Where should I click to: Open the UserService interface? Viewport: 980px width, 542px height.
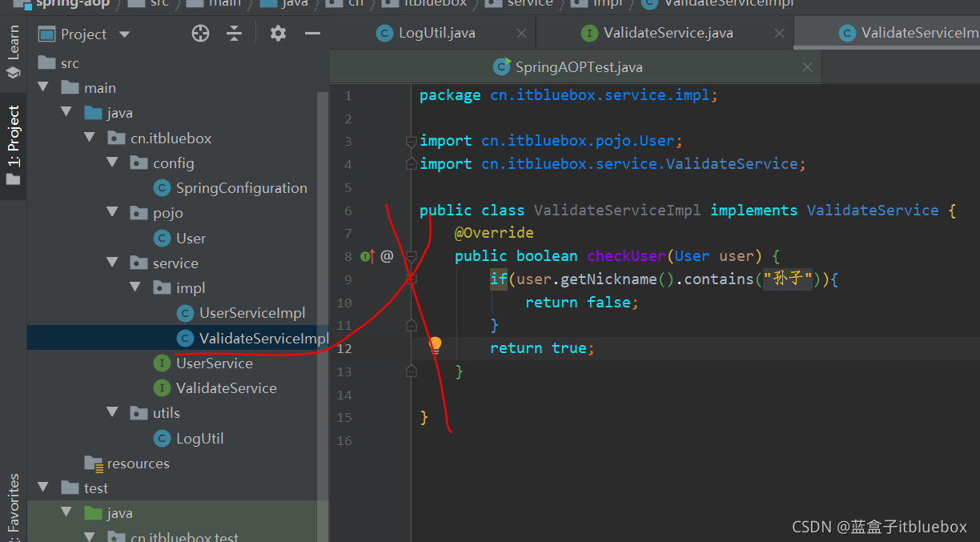(x=214, y=363)
